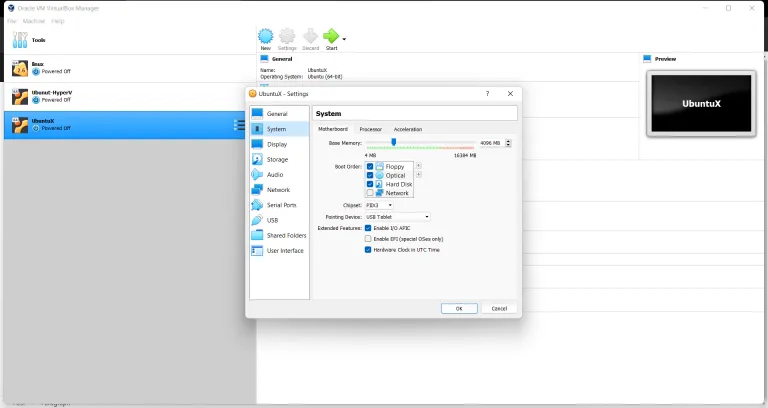Uncheck the Hard Disk boot order checkbox

click(x=370, y=184)
